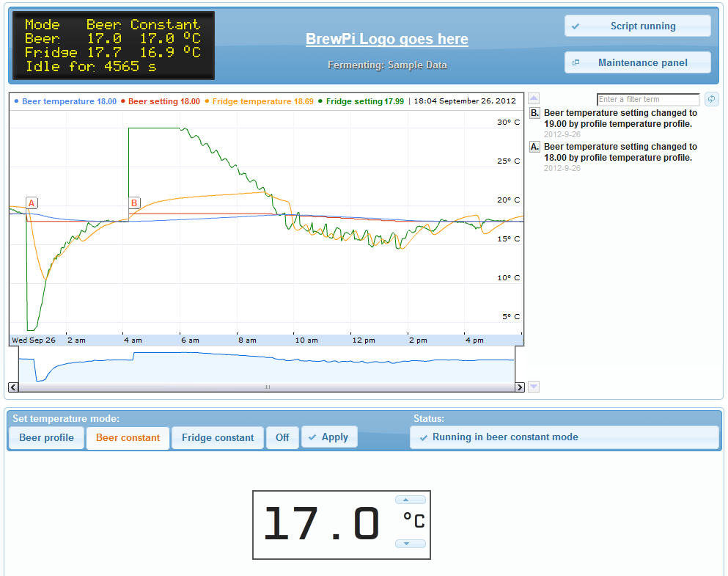This screenshot has height=576, width=728.
Task: Select the Off temperature mode
Action: point(282,437)
